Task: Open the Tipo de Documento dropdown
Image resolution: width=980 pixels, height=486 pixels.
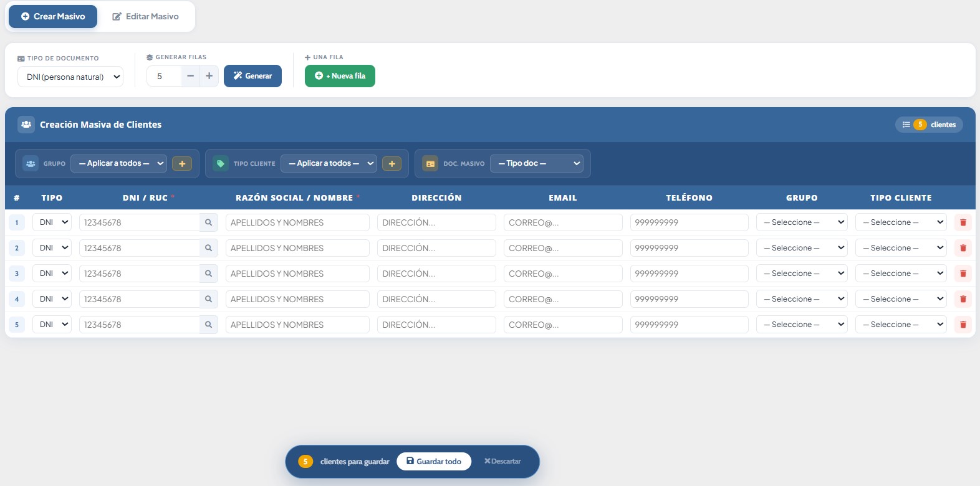Action: tap(70, 77)
